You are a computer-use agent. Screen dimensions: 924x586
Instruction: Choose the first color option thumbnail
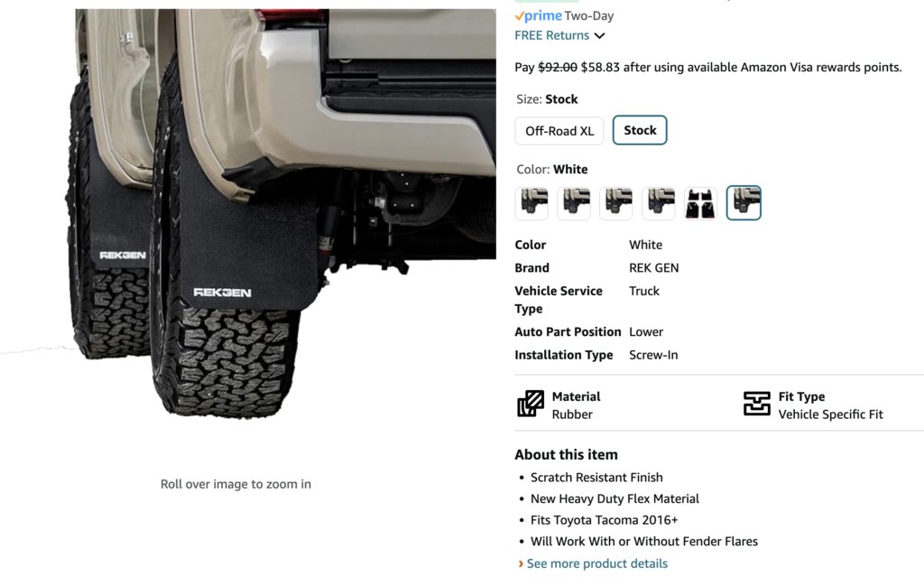click(x=531, y=203)
